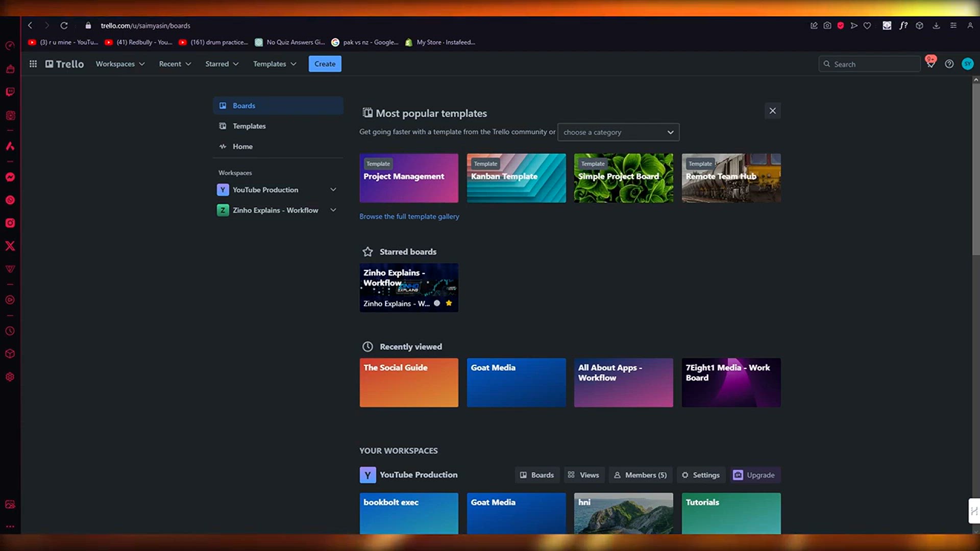
Task: Open Boards tab of YouTube Production workspace
Action: click(x=537, y=475)
